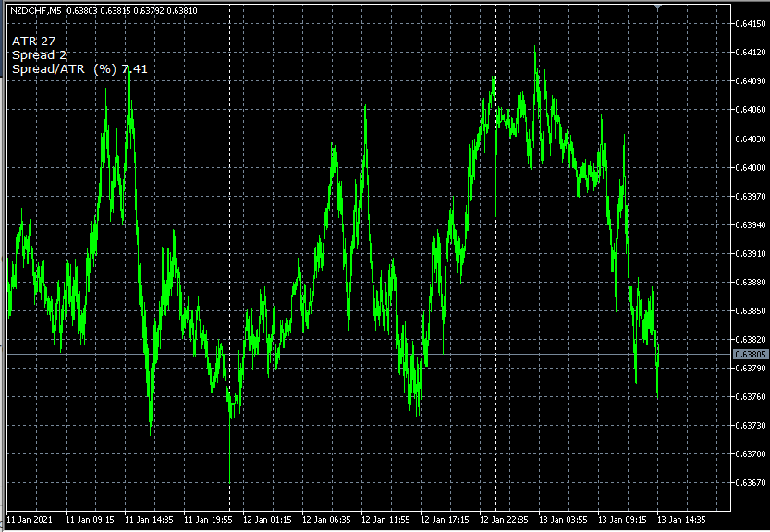Viewport: 770px width, 532px height.
Task: Click the 0.63760 price scale label
Action: pyautogui.click(x=751, y=396)
